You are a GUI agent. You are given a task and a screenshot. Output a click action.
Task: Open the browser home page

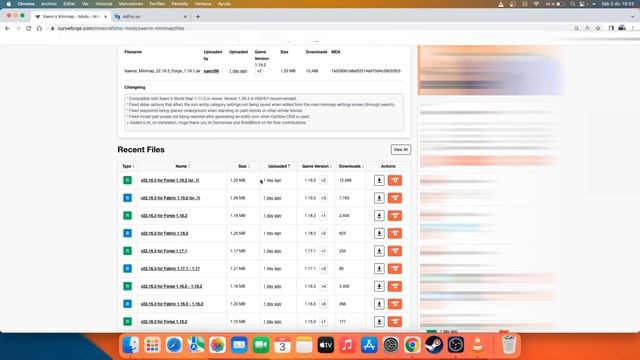(x=39, y=28)
